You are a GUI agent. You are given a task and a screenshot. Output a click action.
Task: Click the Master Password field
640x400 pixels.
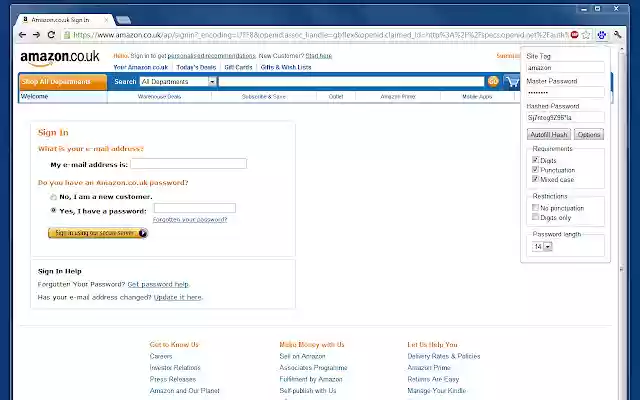(565, 93)
